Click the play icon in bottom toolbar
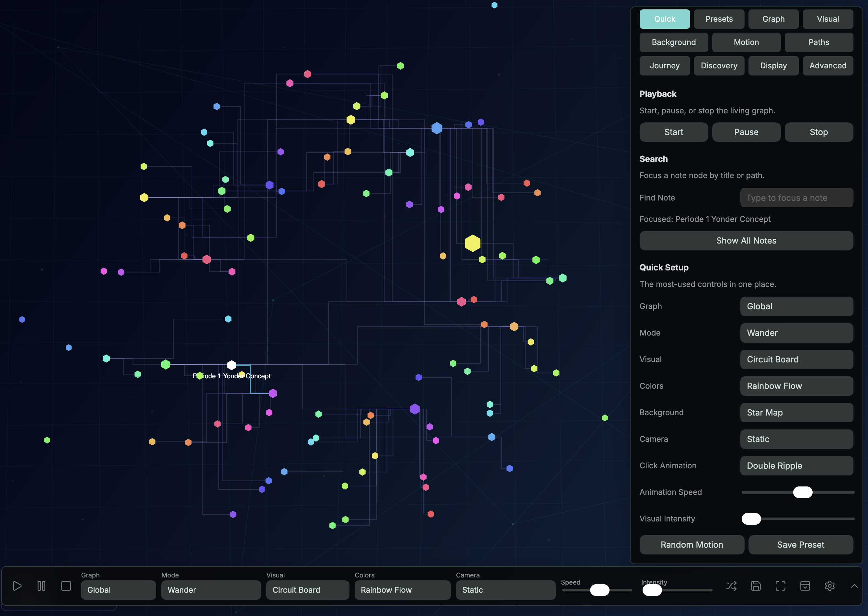Viewport: 868px width, 616px height. pos(17,586)
